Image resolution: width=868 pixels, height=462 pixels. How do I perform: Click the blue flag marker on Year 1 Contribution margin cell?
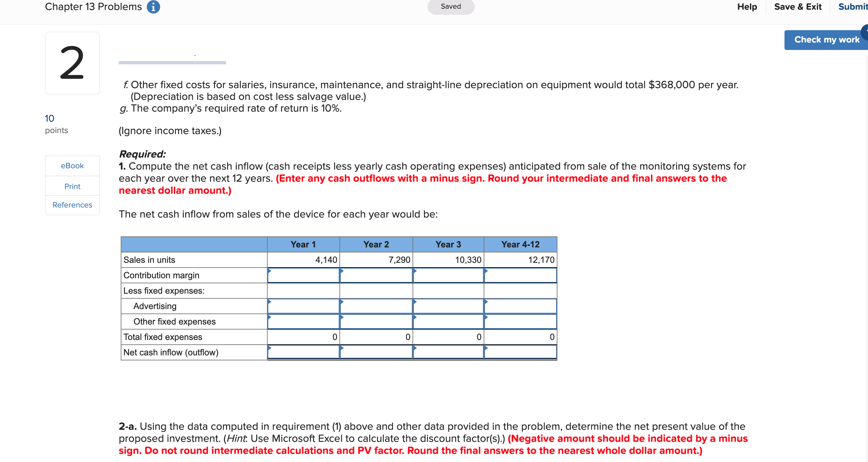pos(269,271)
